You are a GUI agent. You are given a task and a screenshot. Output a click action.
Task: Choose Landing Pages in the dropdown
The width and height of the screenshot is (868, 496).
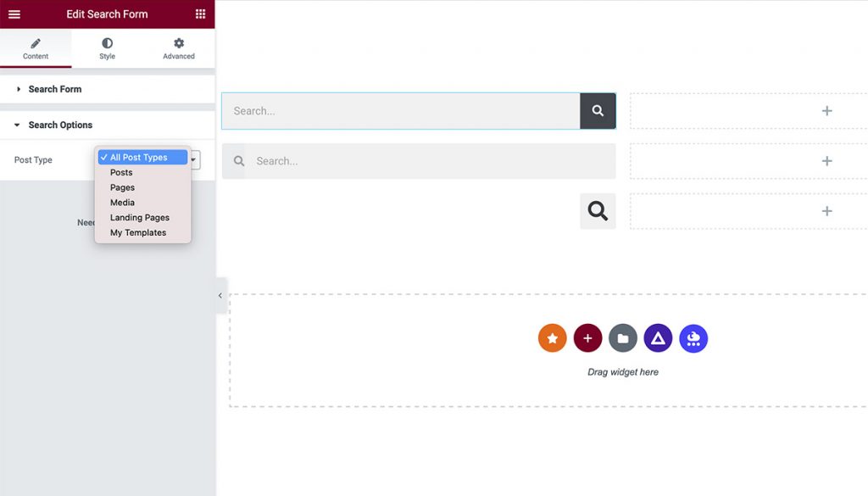[140, 218]
